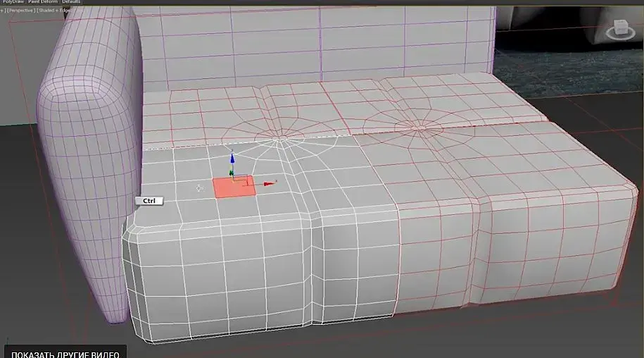Open the viewport [+] general menu
The image size is (644, 358).
[2, 11]
